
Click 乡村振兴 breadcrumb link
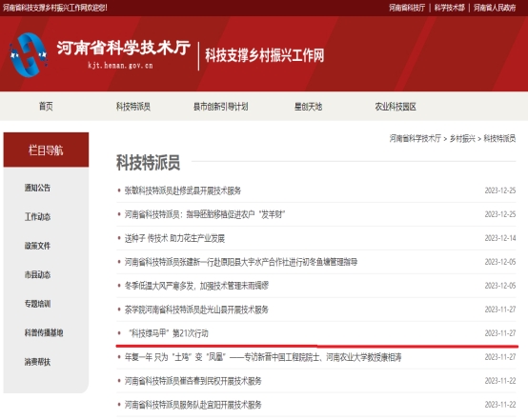pos(462,138)
